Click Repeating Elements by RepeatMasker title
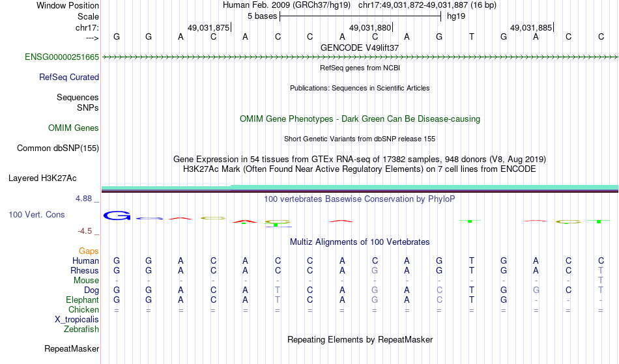The height and width of the screenshot is (364, 619). click(x=360, y=339)
